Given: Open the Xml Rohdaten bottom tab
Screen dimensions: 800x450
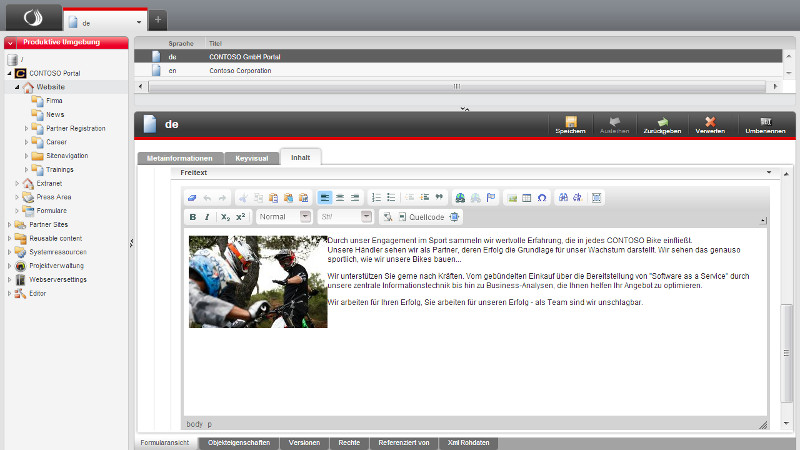Looking at the screenshot, I should pyautogui.click(x=466, y=442).
